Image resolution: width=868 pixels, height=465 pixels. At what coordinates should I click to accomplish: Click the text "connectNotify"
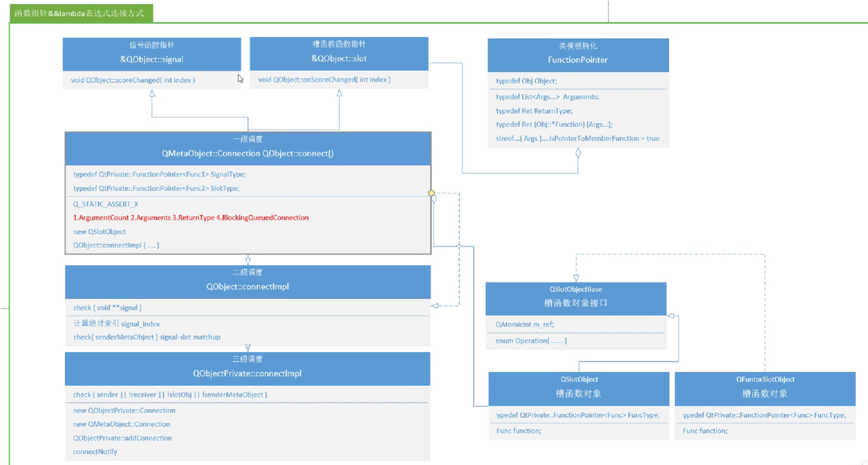point(95,451)
